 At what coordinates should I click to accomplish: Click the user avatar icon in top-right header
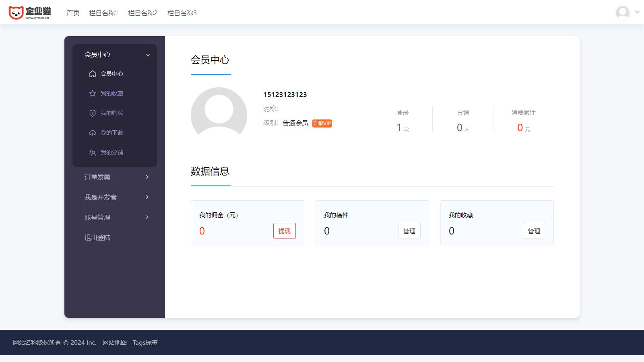pyautogui.click(x=622, y=13)
